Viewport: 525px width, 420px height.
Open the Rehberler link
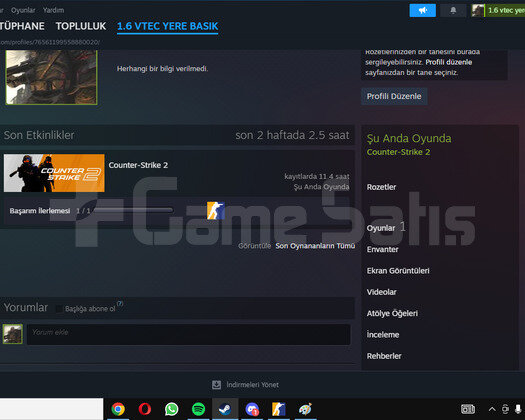[384, 356]
